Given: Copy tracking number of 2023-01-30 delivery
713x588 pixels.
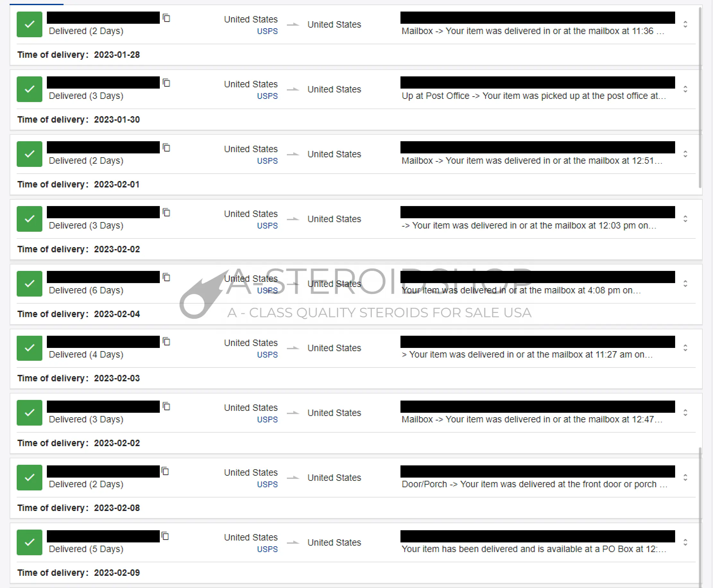Looking at the screenshot, I should [166, 82].
